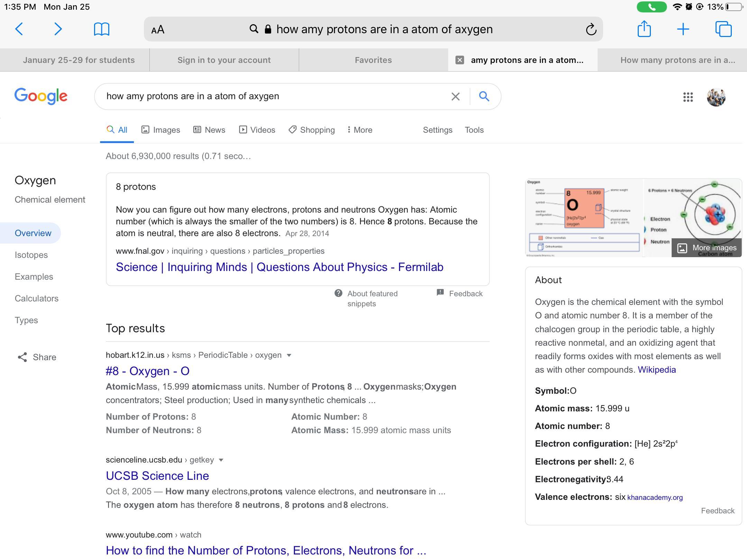This screenshot has height=560, width=747.
Task: Open the Fermilab Inquiring Minds link
Action: click(x=279, y=267)
